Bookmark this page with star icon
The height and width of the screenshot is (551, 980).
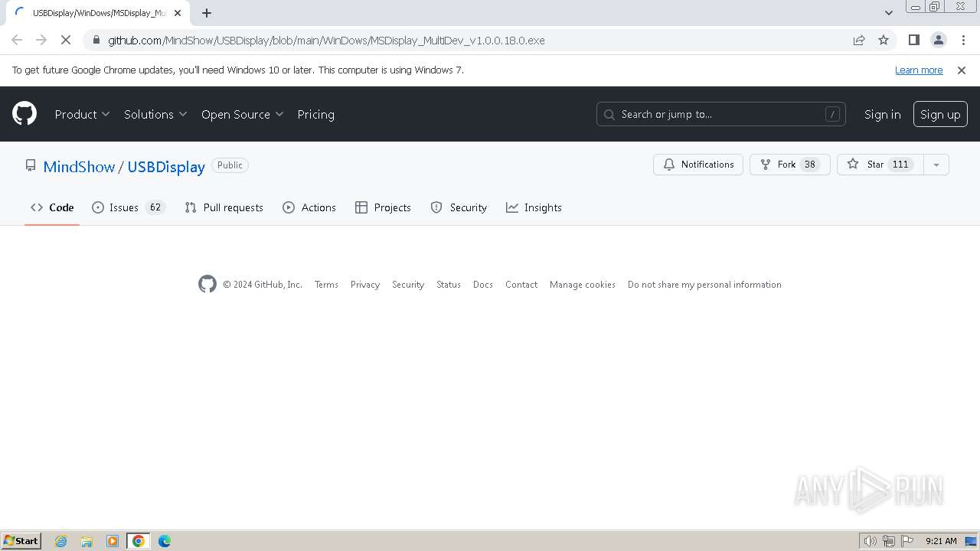coord(884,40)
